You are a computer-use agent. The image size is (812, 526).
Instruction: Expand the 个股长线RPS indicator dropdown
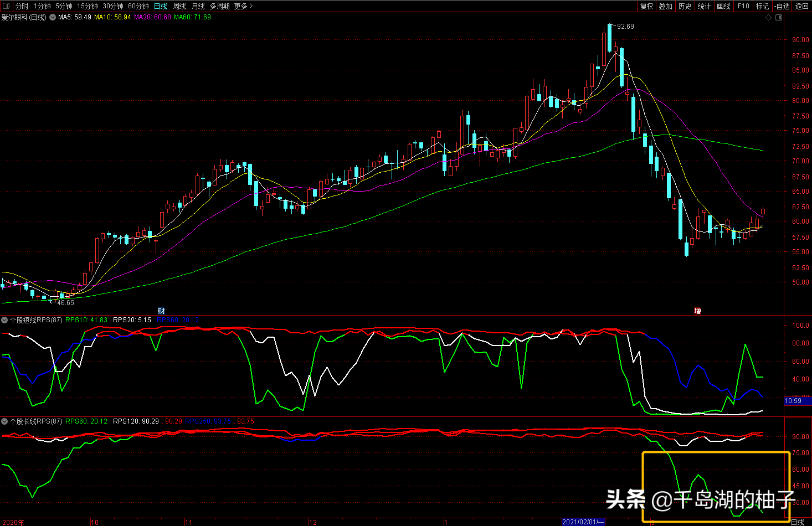4,421
